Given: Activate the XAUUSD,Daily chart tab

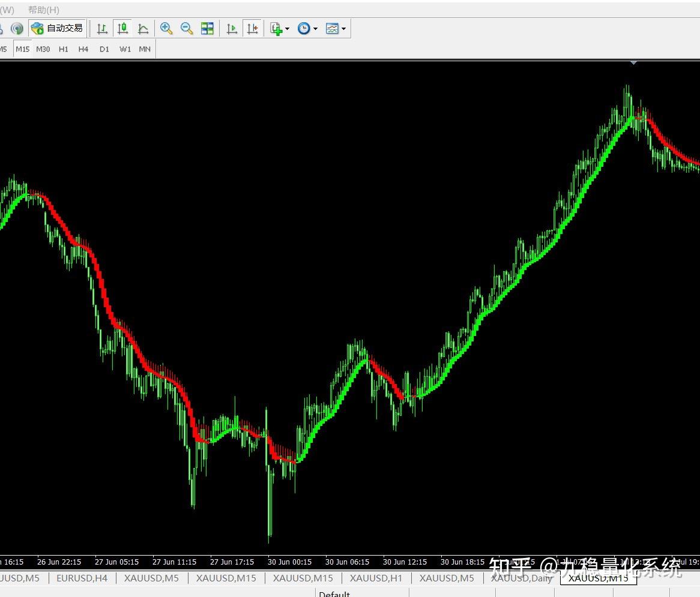Looking at the screenshot, I should tap(522, 578).
